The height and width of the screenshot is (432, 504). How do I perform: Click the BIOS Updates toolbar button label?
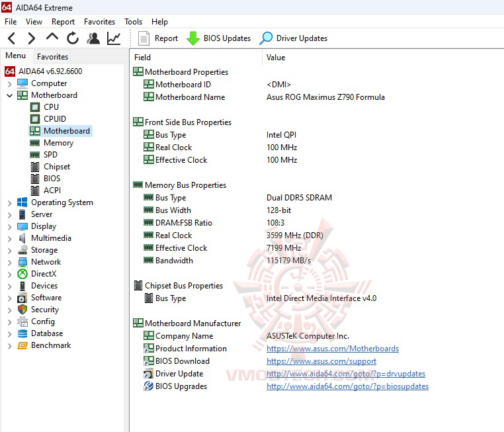pyautogui.click(x=227, y=38)
